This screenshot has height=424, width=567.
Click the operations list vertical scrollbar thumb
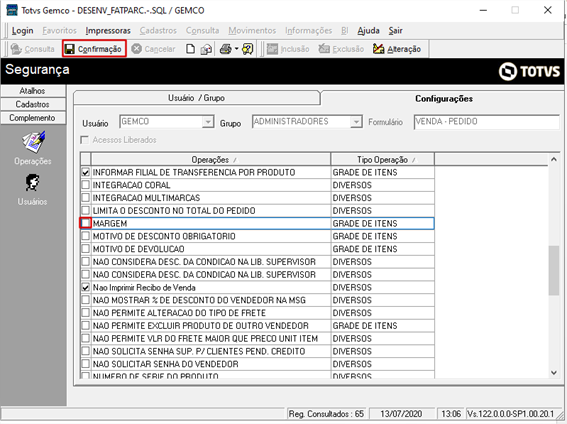554,270
